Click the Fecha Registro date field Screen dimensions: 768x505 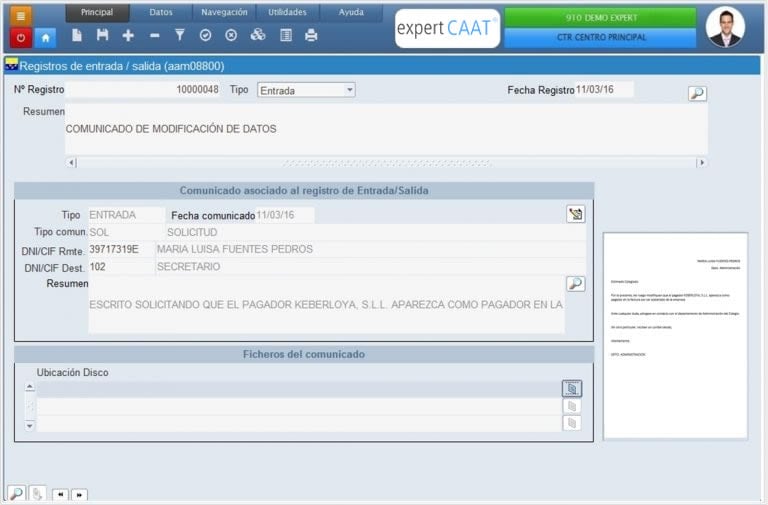[x=604, y=90]
